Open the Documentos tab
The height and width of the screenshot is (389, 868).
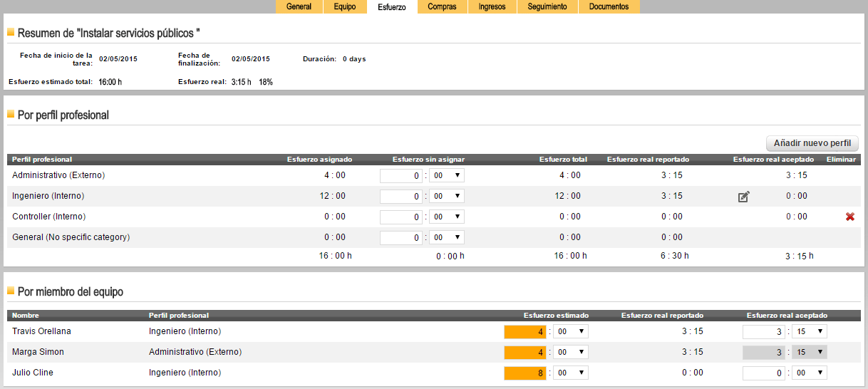pos(609,6)
